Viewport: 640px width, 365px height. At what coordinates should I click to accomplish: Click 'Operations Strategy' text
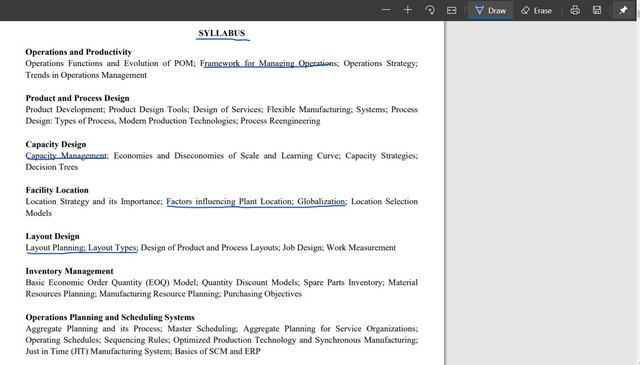(x=380, y=63)
